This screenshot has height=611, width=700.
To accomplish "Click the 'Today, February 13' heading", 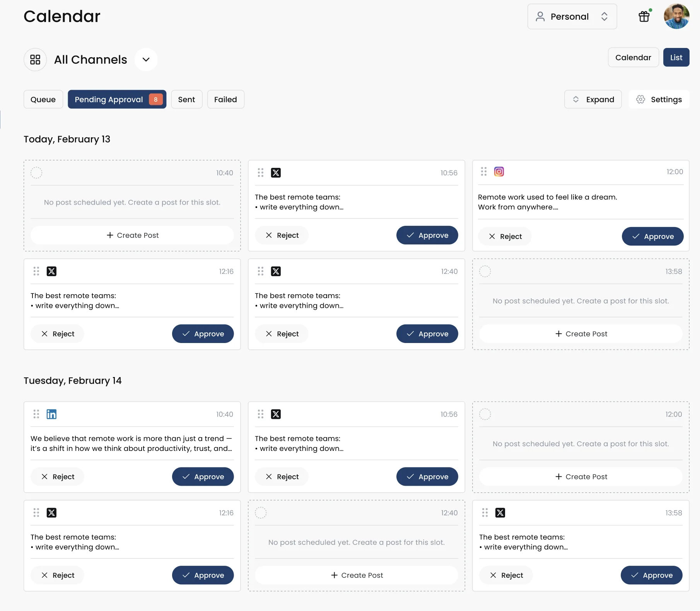I will pyautogui.click(x=67, y=139).
